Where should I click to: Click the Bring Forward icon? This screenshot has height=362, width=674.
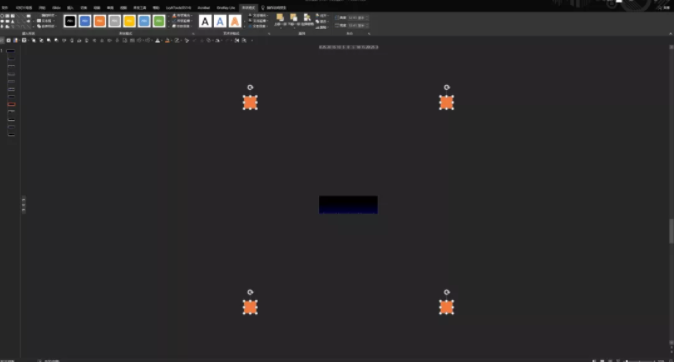pyautogui.click(x=280, y=17)
